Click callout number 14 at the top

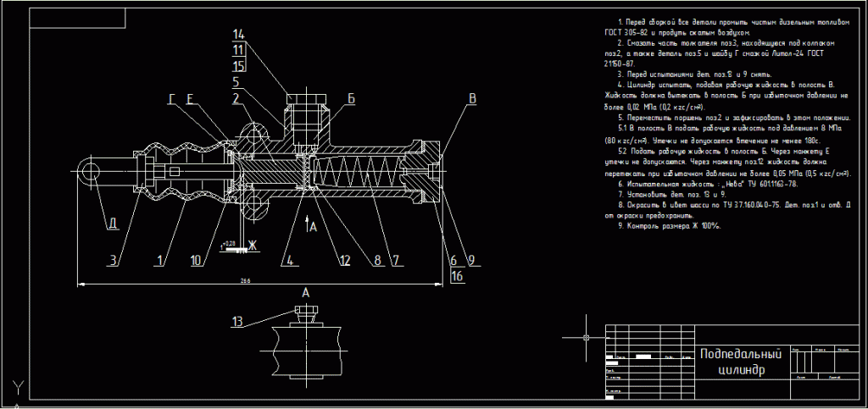239,34
